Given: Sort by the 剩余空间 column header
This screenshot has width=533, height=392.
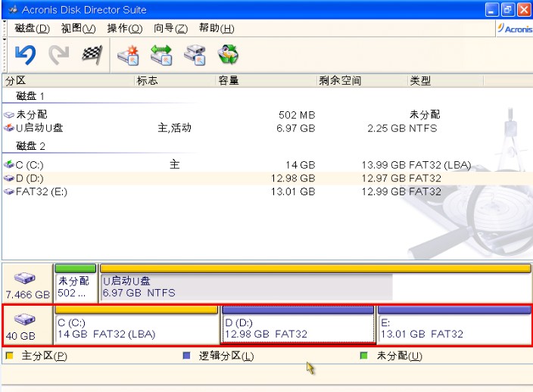Looking at the screenshot, I should pyautogui.click(x=362, y=80).
